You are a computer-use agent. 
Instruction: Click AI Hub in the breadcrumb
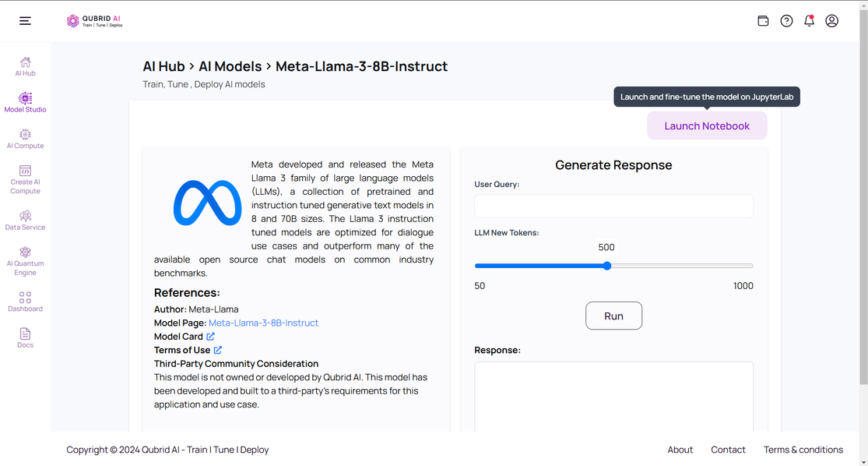click(163, 66)
